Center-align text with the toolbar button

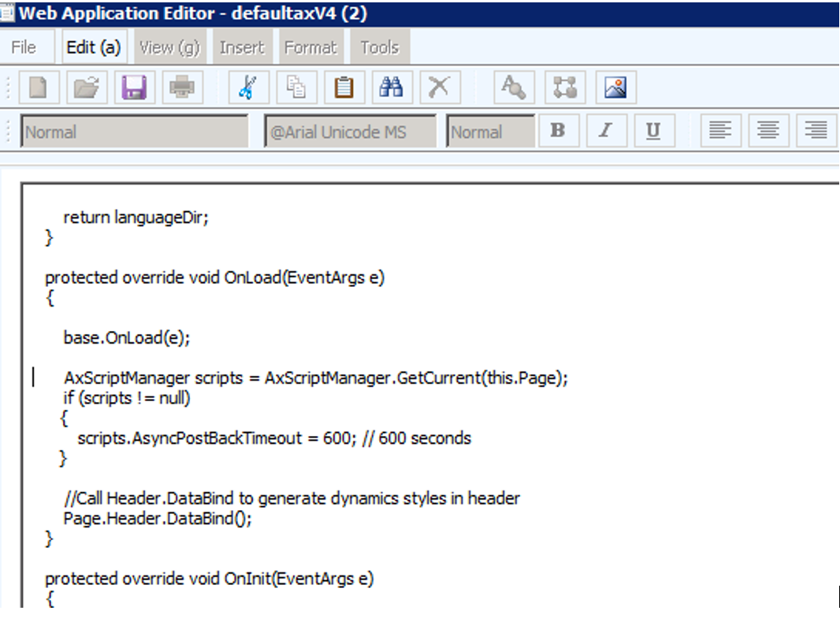coord(768,132)
